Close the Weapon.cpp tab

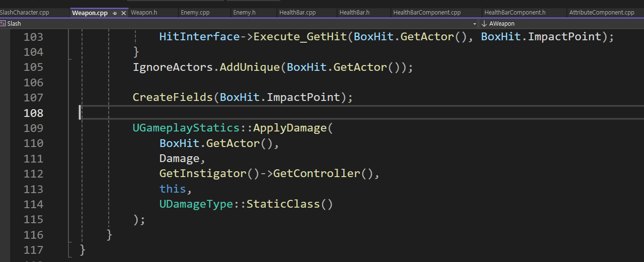point(124,13)
